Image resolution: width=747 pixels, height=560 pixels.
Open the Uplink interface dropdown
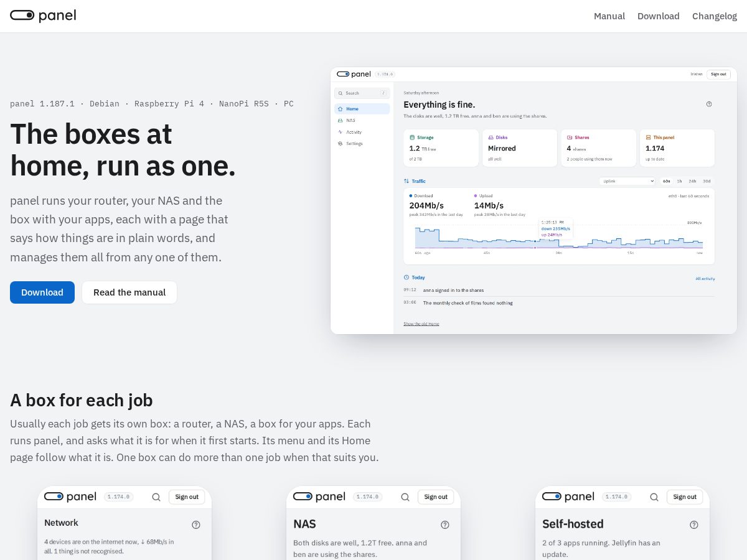627,181
